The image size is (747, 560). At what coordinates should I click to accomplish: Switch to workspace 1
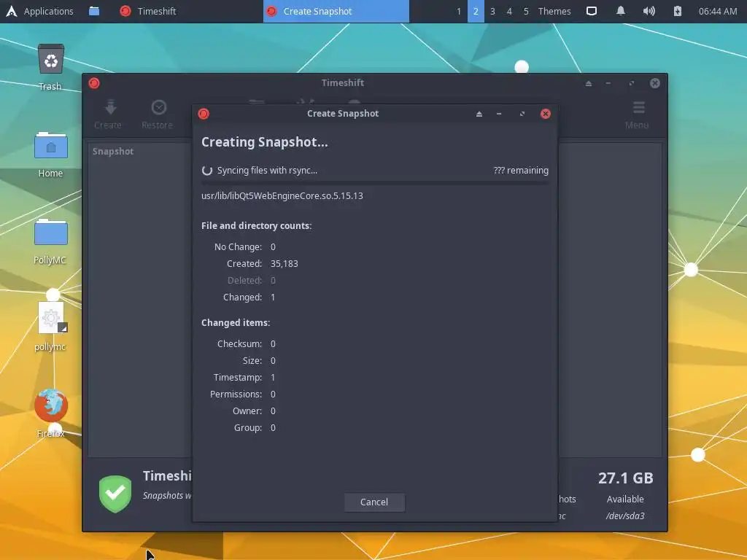[459, 11]
